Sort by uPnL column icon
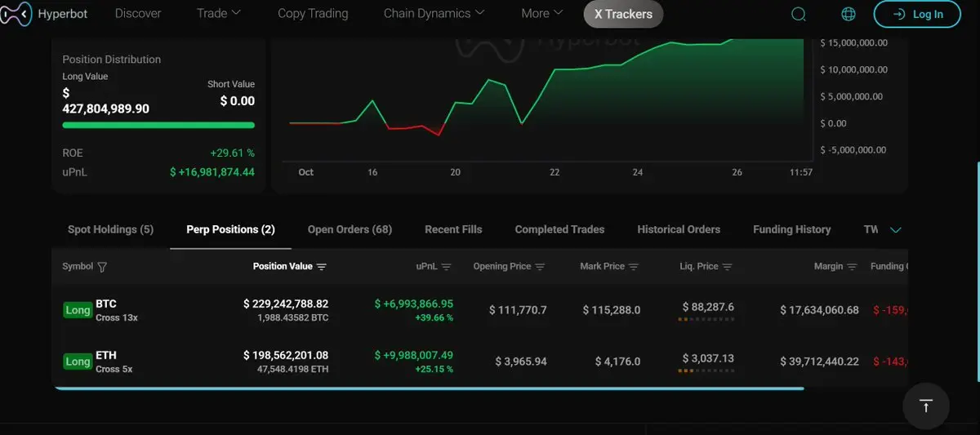Screen dimensions: 980x435 (447, 267)
